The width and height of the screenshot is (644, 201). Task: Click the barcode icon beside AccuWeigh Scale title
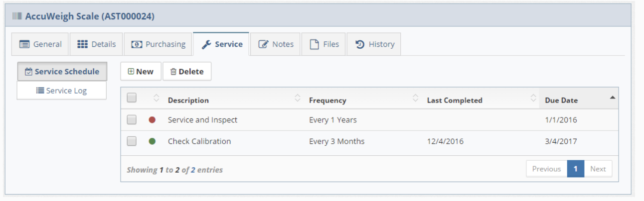[17, 17]
